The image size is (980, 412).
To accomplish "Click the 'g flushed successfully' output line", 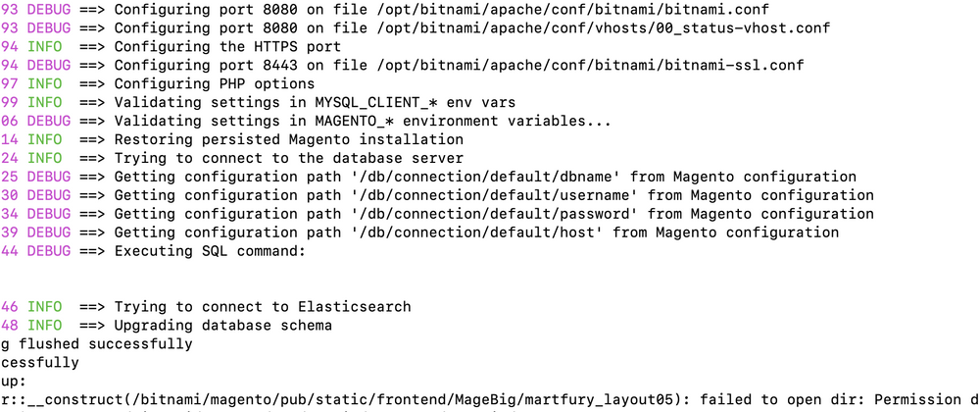I will 96,344.
